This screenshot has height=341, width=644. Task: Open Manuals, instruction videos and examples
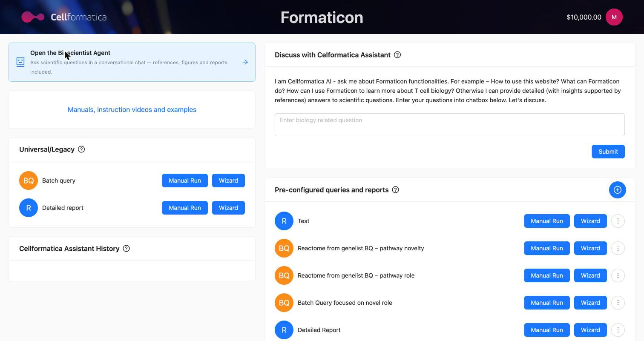[x=132, y=109]
